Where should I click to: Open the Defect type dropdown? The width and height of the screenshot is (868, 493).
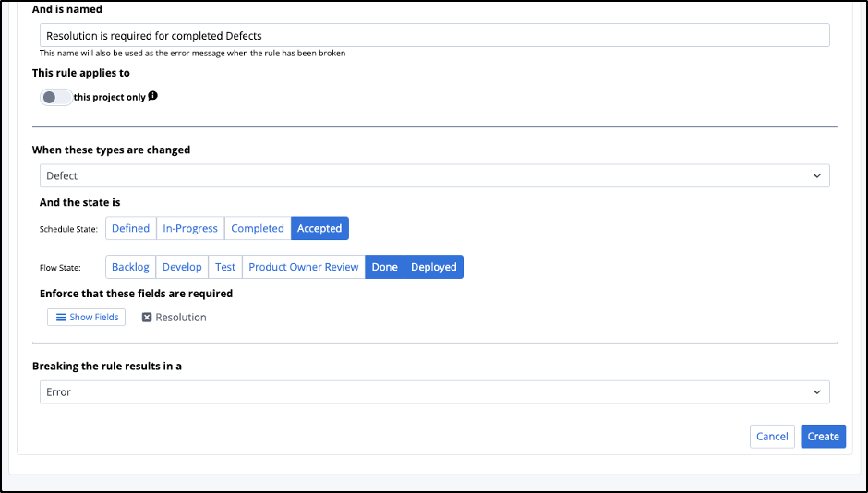(434, 175)
